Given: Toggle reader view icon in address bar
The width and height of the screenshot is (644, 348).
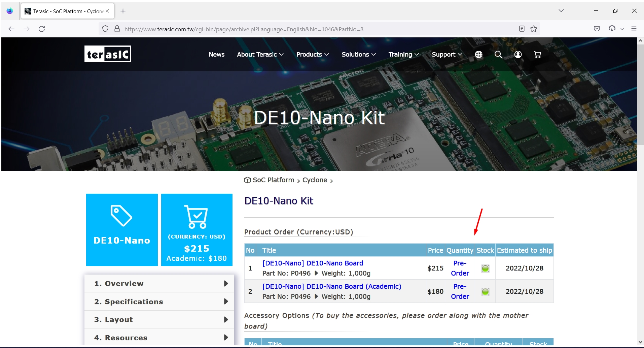Looking at the screenshot, I should (522, 29).
